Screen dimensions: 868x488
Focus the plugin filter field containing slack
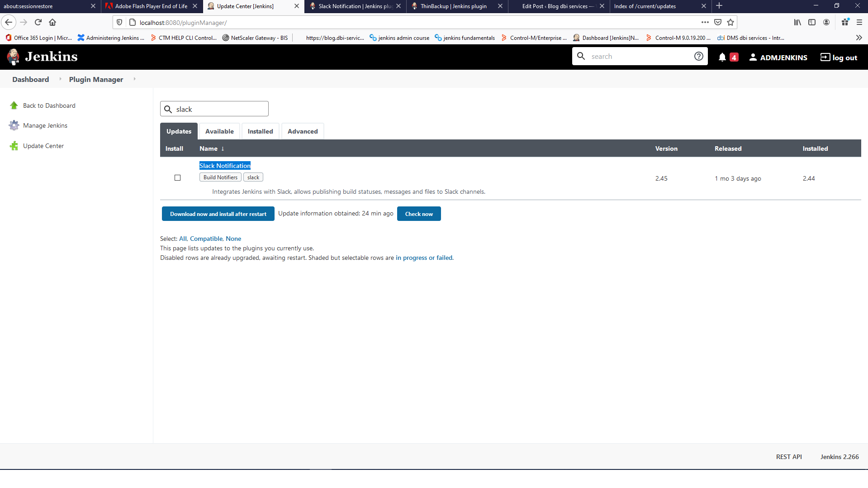point(214,109)
